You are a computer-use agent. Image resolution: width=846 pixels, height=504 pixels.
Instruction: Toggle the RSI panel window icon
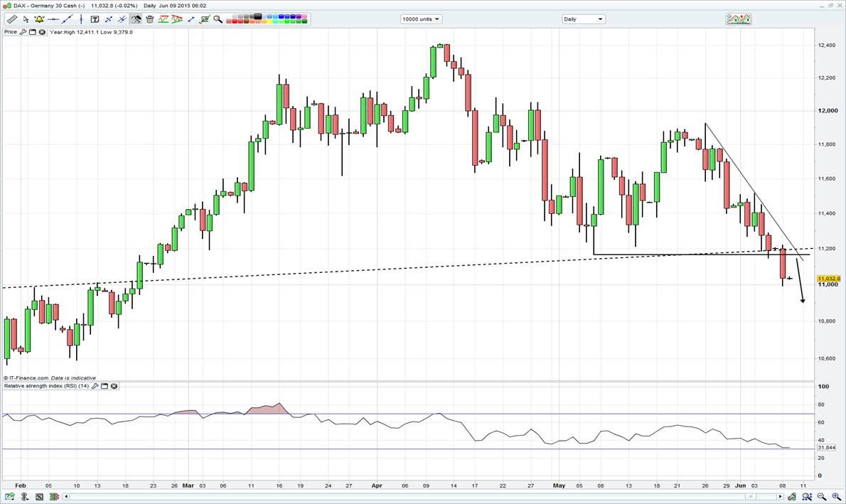tap(104, 386)
